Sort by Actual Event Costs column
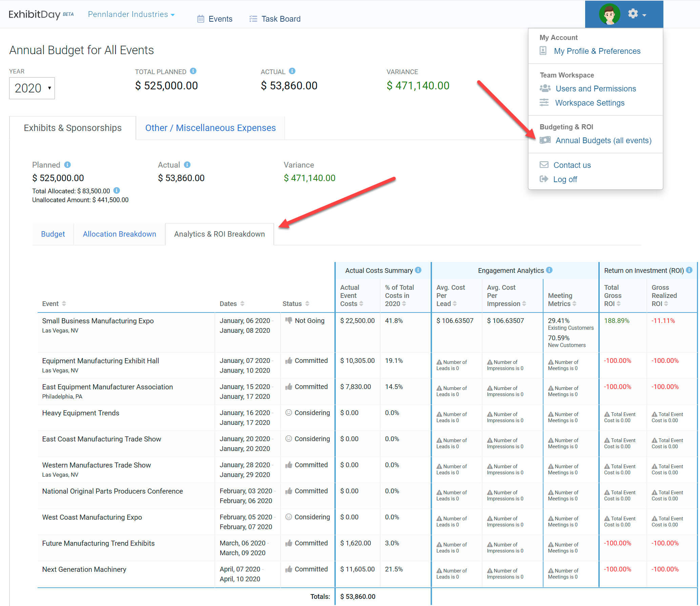 click(x=361, y=304)
